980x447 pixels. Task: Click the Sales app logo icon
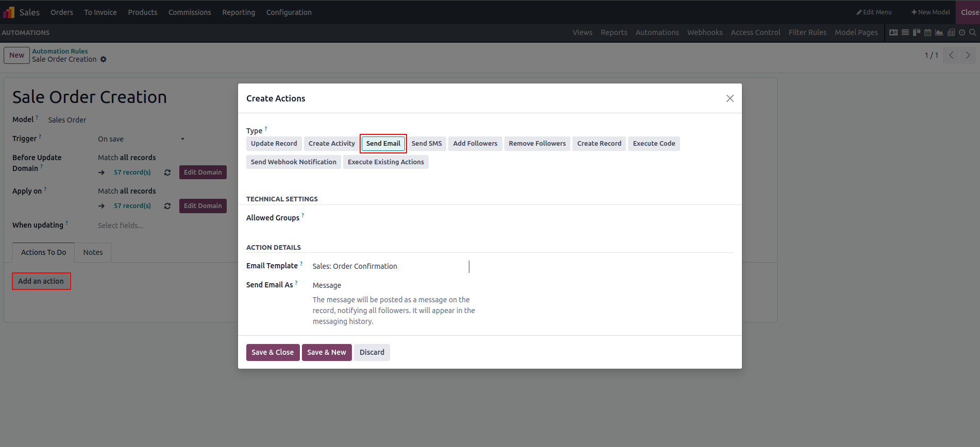pyautogui.click(x=9, y=12)
